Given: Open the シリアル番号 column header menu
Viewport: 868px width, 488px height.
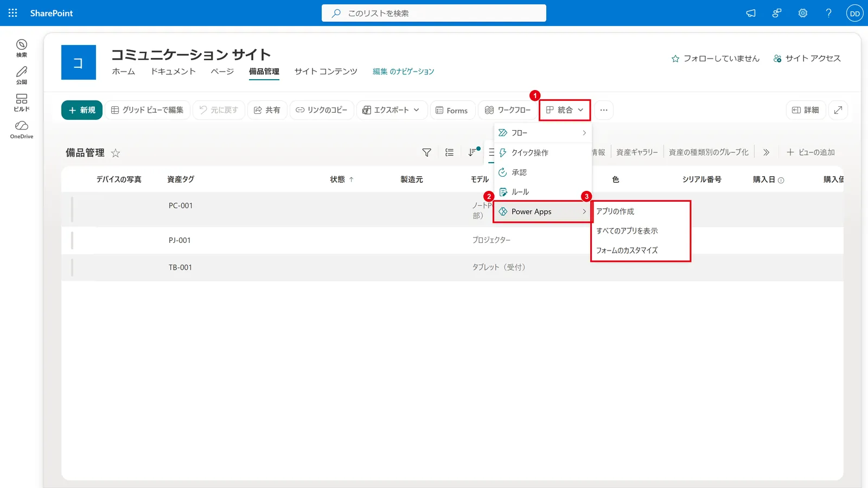Looking at the screenshot, I should pos(702,179).
